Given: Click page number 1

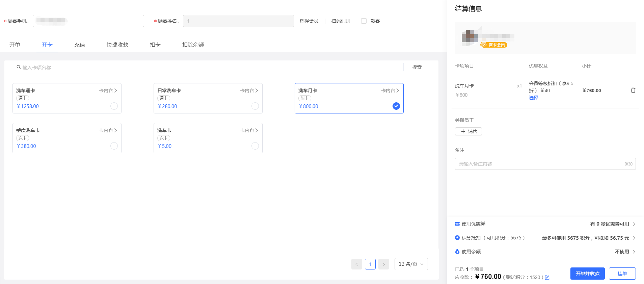Looking at the screenshot, I should click(370, 264).
